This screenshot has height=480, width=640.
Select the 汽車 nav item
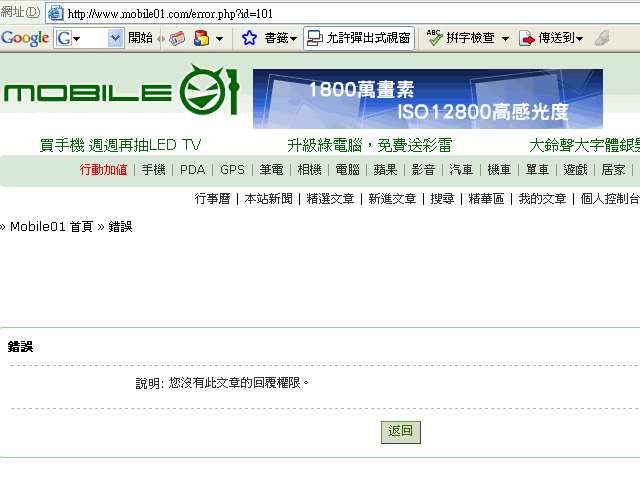tap(461, 169)
